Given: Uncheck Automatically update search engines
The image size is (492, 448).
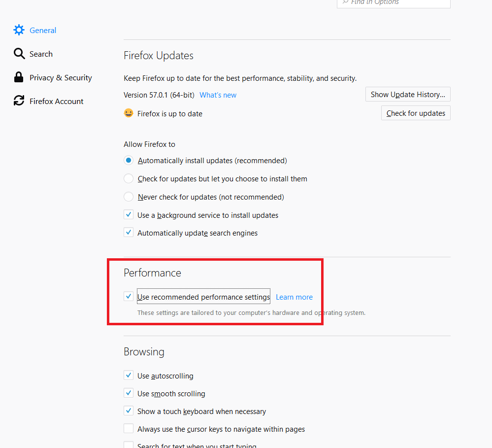Looking at the screenshot, I should [x=129, y=233].
